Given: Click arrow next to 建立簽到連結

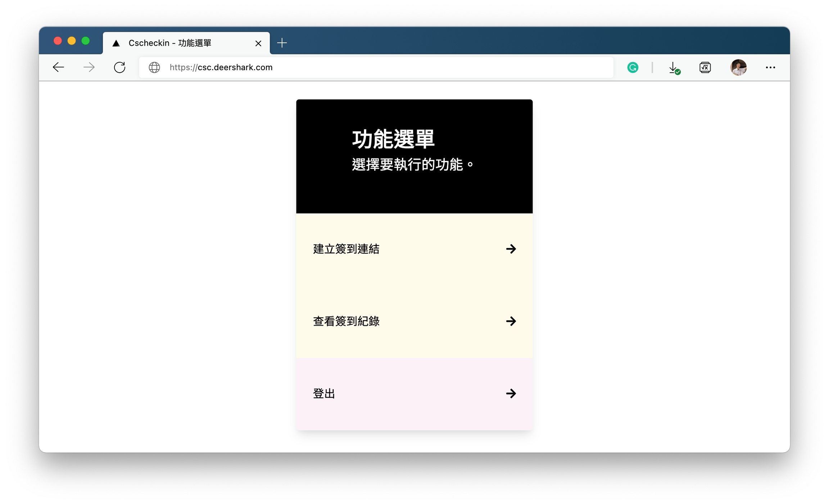Looking at the screenshot, I should pyautogui.click(x=511, y=249).
